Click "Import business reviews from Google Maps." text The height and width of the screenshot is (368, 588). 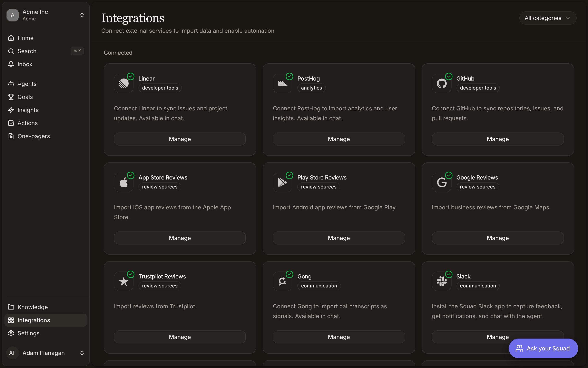(x=491, y=207)
